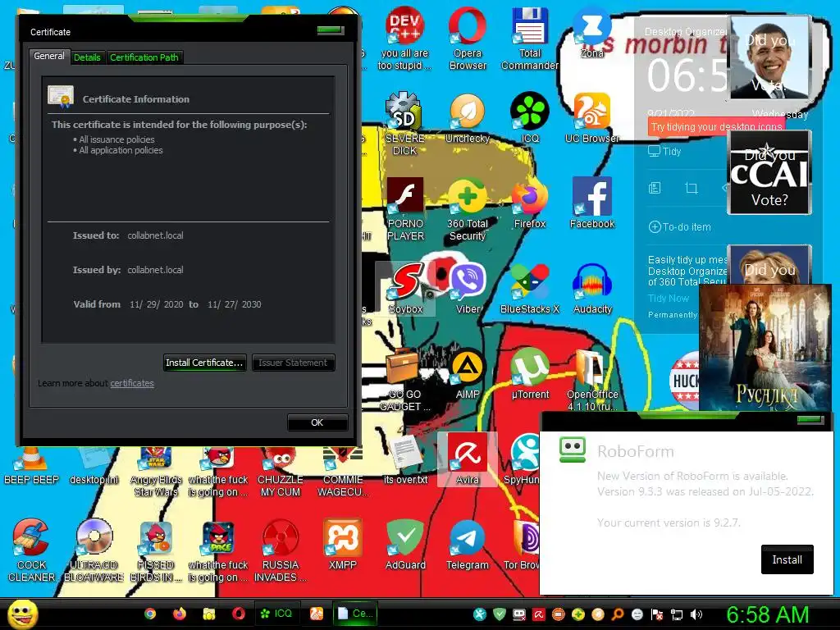Launch the AdGuard desktop icon
The width and height of the screenshot is (840, 630).
click(x=405, y=545)
